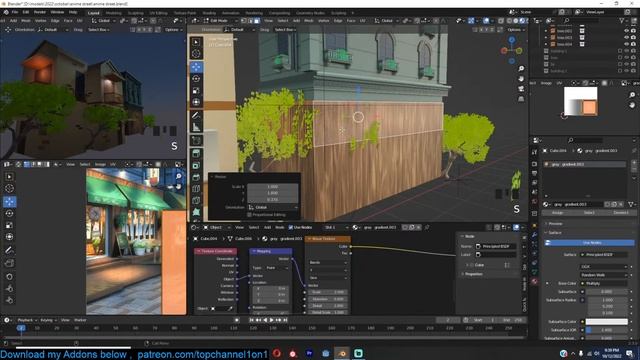Viewport: 640px width, 360px height.
Task: Open the Edit Mode dropdown in the 3D viewport
Action: [220, 20]
